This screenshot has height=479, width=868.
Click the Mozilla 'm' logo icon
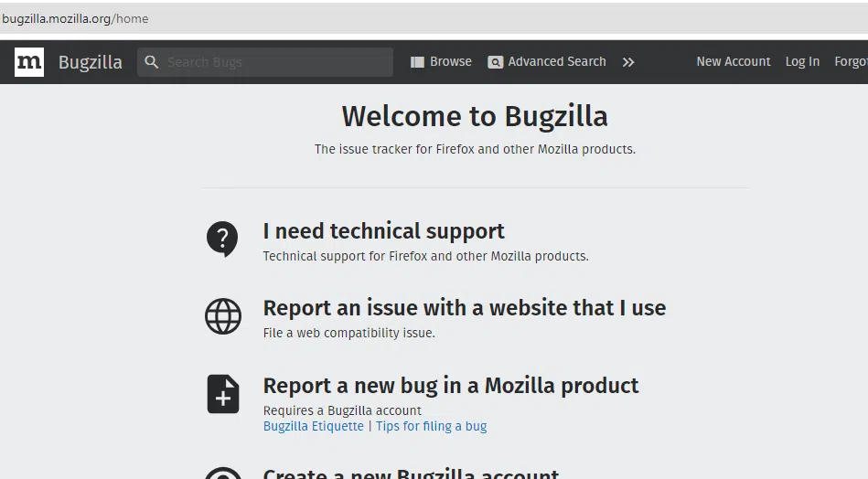click(x=29, y=62)
